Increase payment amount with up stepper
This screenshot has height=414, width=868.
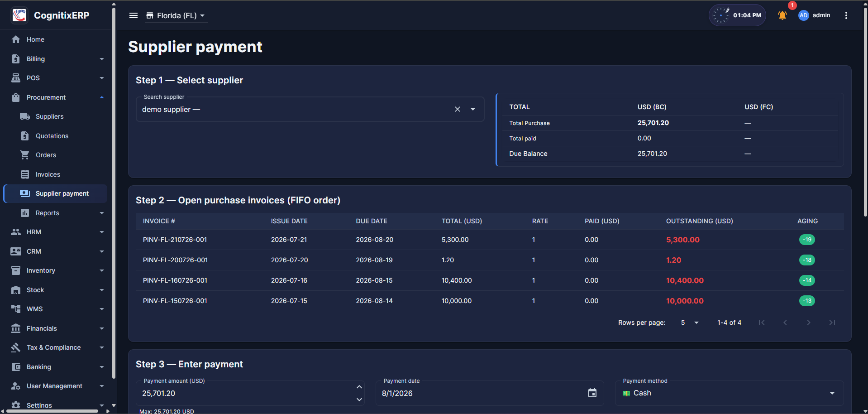(x=359, y=387)
